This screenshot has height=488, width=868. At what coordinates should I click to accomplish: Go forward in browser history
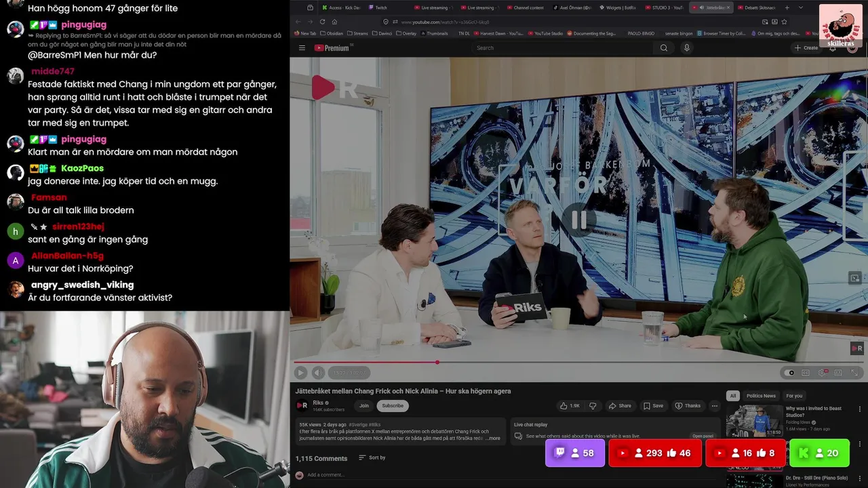pyautogui.click(x=311, y=22)
